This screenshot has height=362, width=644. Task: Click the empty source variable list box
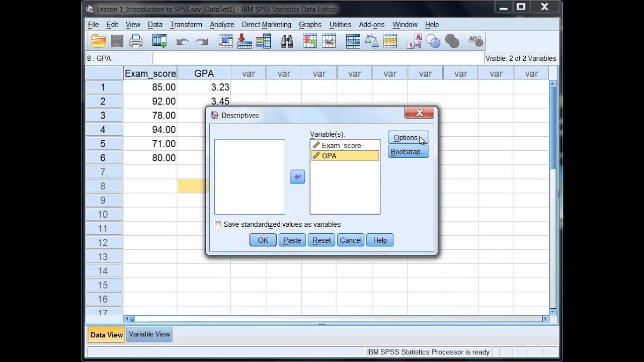pyautogui.click(x=250, y=177)
